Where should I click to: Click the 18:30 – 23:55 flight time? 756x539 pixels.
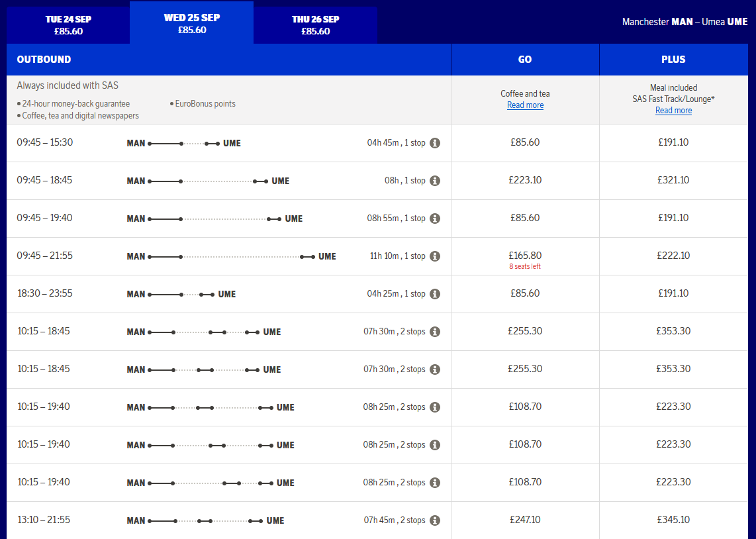click(45, 293)
